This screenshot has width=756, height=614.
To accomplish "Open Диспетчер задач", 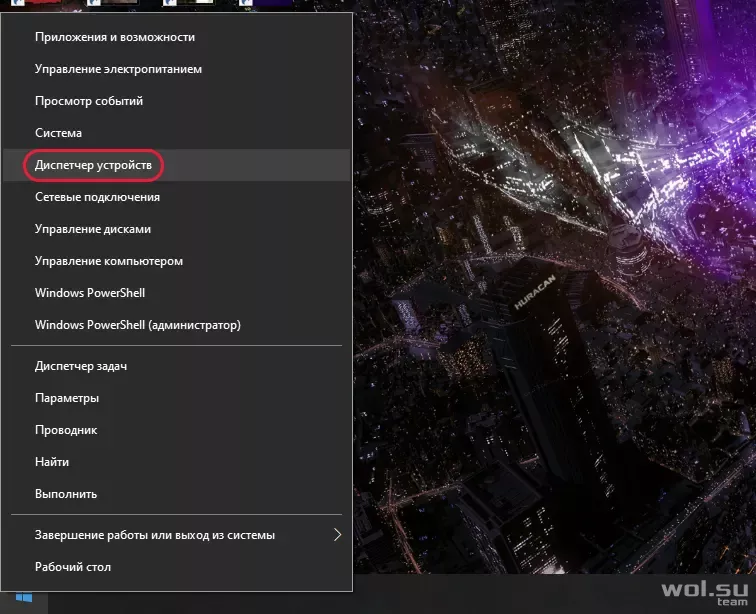I will (x=176, y=366).
